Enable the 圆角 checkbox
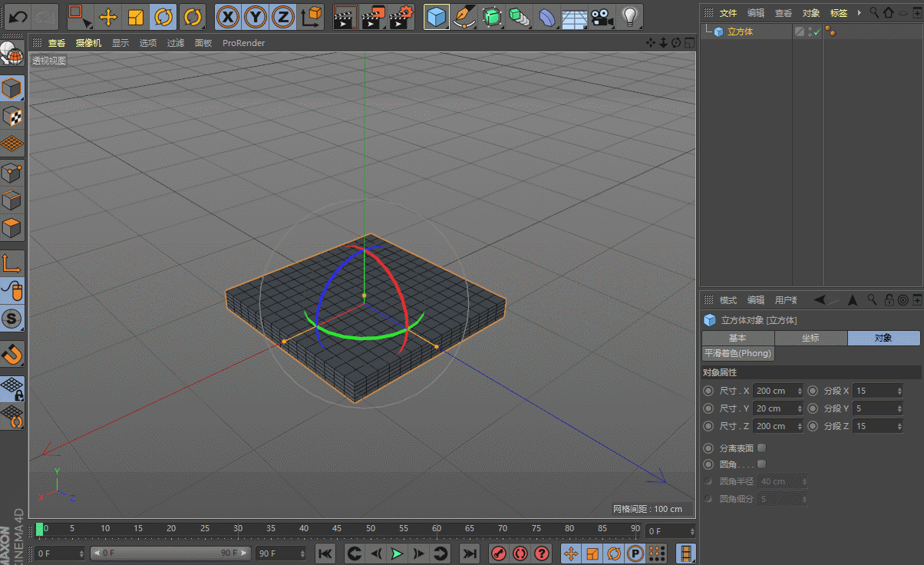Image resolution: width=924 pixels, height=565 pixels. [x=761, y=464]
